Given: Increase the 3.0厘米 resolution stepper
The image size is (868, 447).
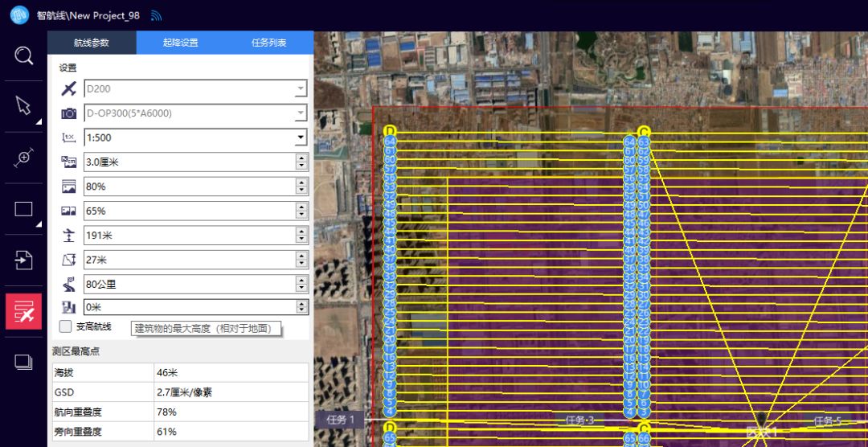Looking at the screenshot, I should point(301,158).
